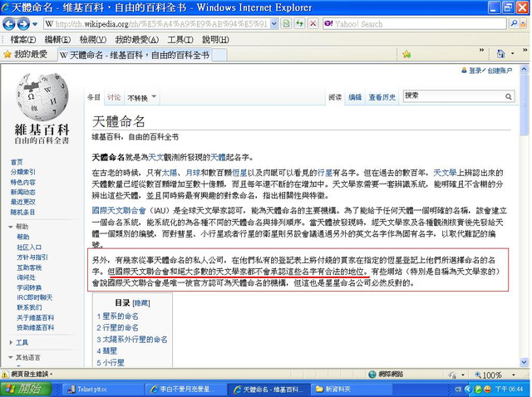Open the address bar URL history dropdown
Image resolution: width=532 pixels, height=397 pixels.
274,24
